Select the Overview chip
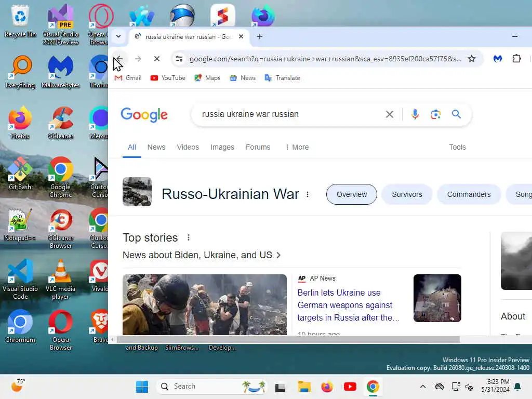 (352, 194)
